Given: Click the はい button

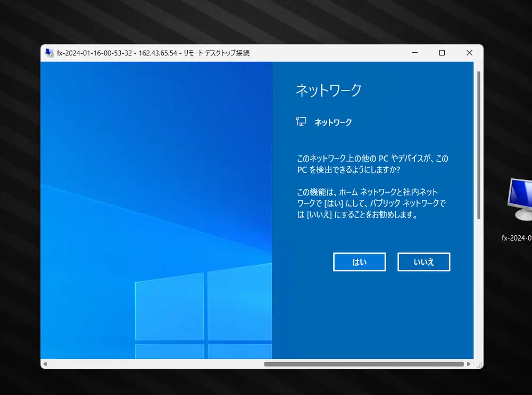Looking at the screenshot, I should coord(360,262).
